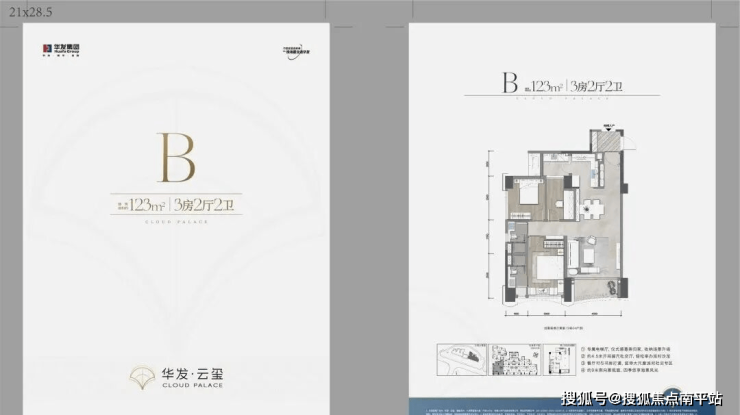Image resolution: width=740 pixels, height=415 pixels.
Task: Click the gold fan-shaped Cloud Palace logo
Action: pyautogui.click(x=142, y=377)
